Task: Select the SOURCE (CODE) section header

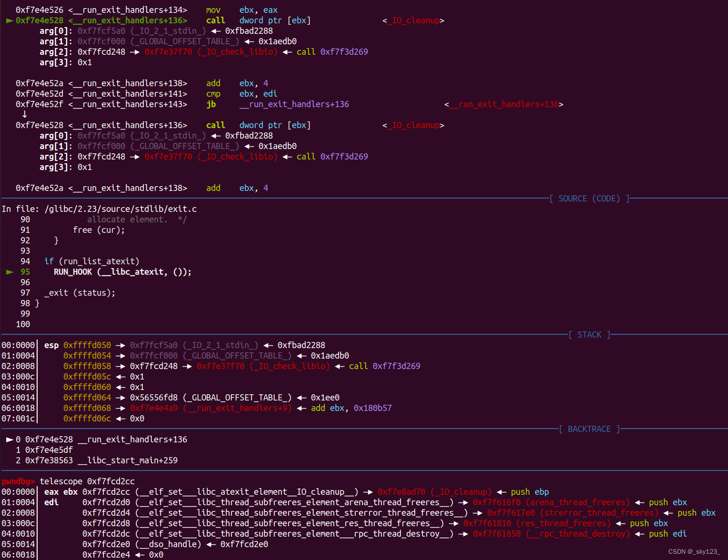Action: (x=589, y=199)
